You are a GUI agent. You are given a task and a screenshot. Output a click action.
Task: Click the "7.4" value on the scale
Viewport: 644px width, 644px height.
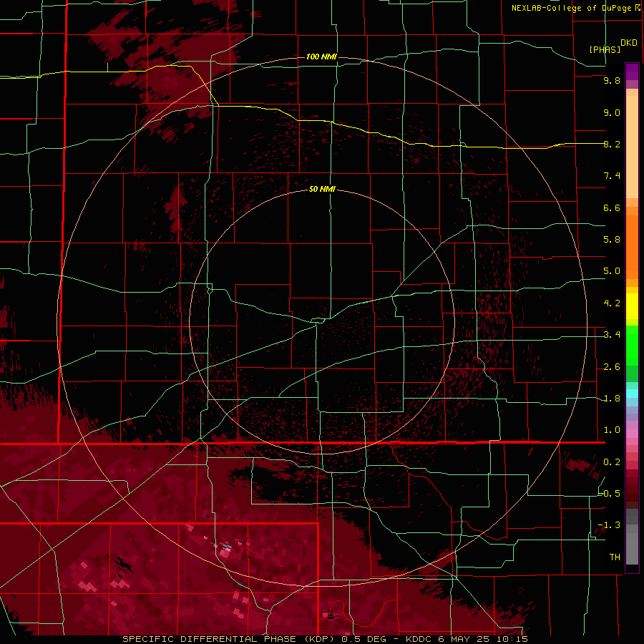(x=612, y=176)
